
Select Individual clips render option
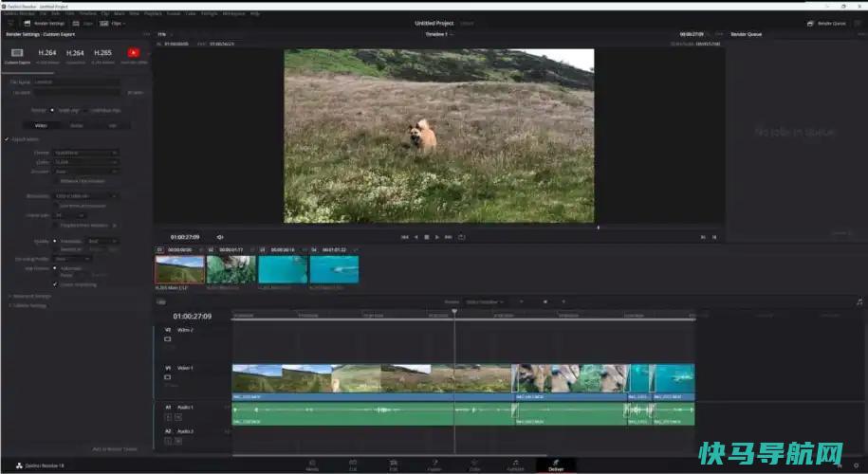point(85,110)
